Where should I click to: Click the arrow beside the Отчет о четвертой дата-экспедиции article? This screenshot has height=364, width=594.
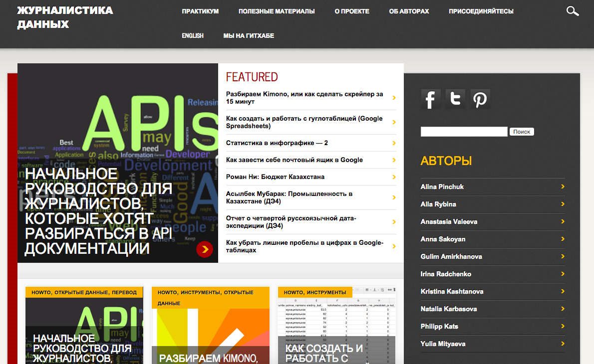pyautogui.click(x=394, y=222)
